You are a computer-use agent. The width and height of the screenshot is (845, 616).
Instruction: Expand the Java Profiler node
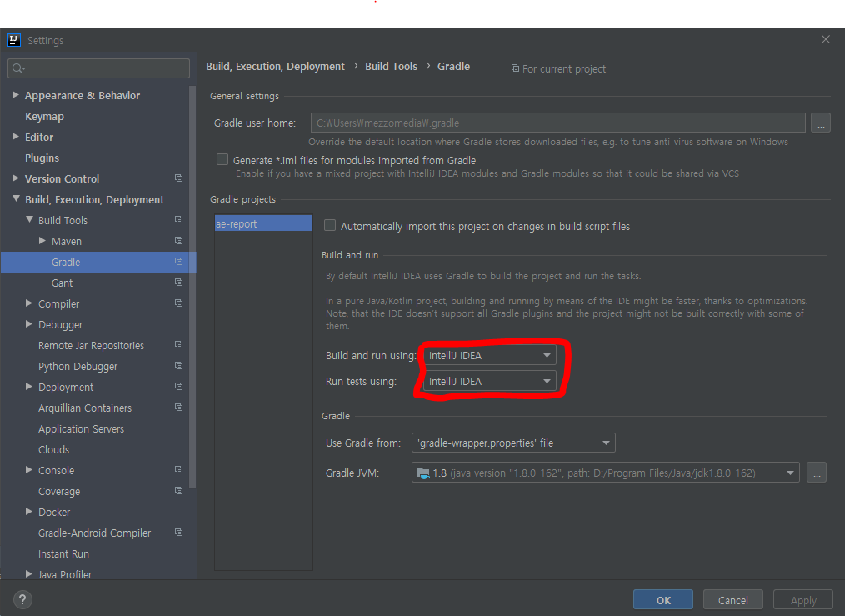click(x=29, y=574)
